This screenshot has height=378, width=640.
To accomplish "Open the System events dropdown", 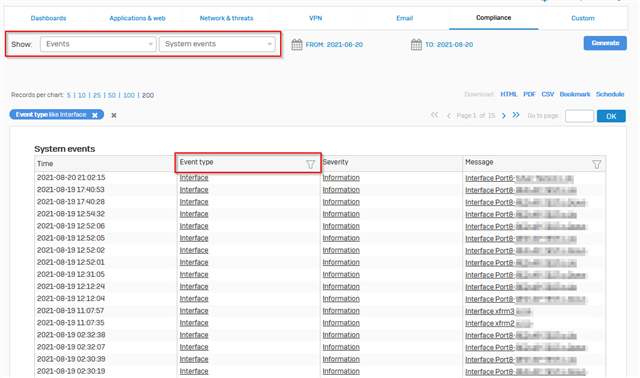I will (217, 44).
